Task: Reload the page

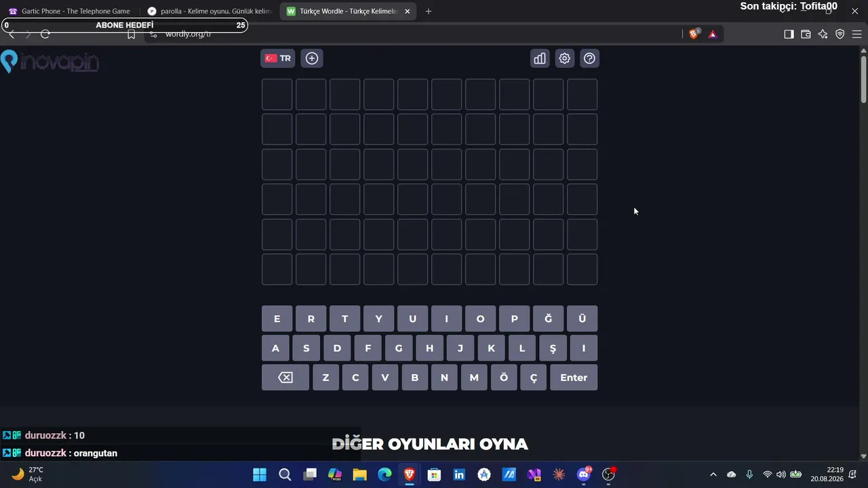Action: click(x=45, y=34)
